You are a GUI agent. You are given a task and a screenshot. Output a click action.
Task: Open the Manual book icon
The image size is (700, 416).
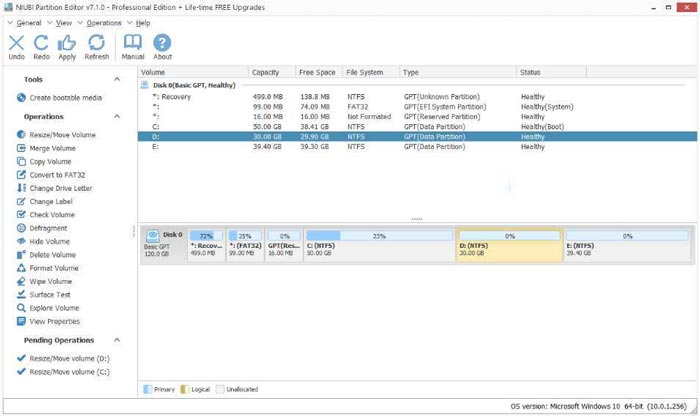133,42
